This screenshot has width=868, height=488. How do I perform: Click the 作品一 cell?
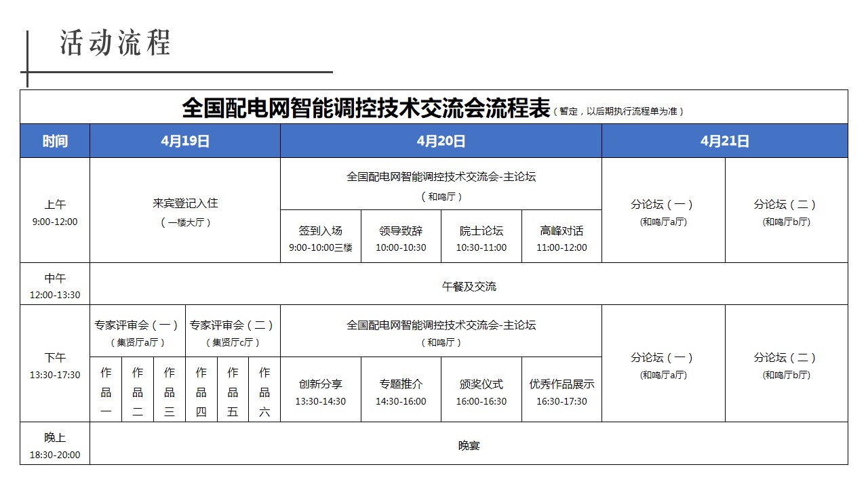106,390
